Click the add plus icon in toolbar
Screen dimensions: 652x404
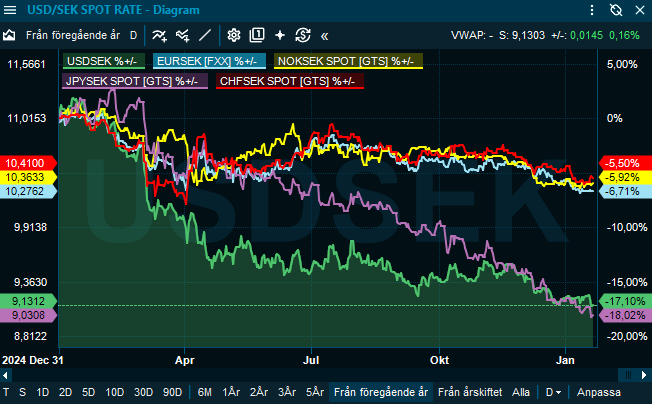[x=280, y=35]
